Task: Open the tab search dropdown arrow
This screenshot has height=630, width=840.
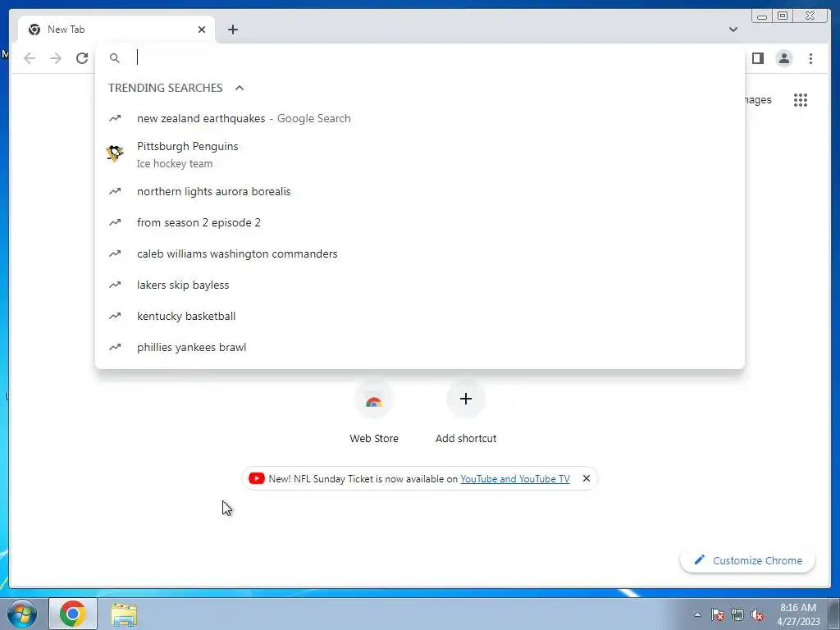Action: click(x=733, y=30)
